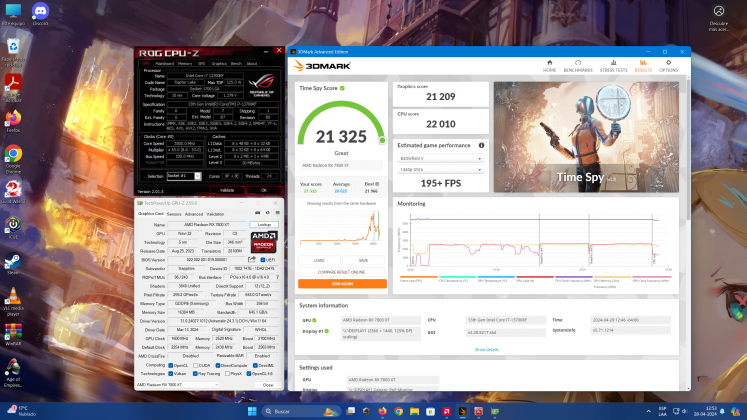Open the Google Chrome desktop shortcut
The image size is (747, 420).
pyautogui.click(x=13, y=160)
